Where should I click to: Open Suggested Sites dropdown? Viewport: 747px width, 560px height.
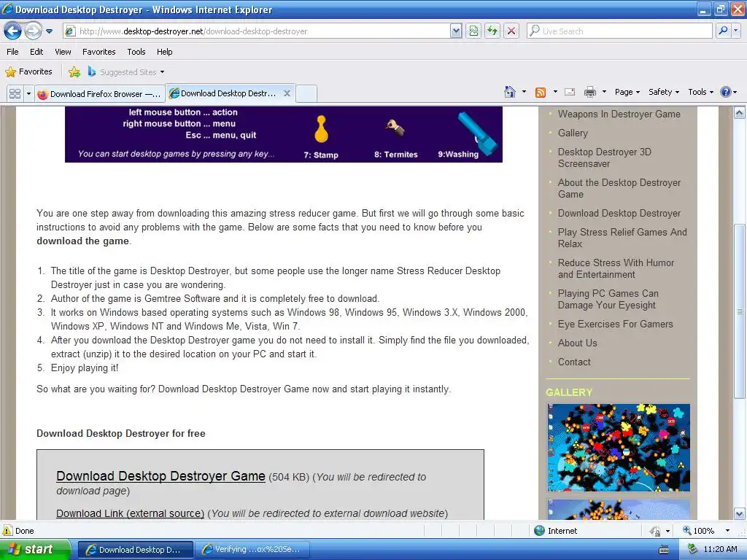tap(126, 72)
